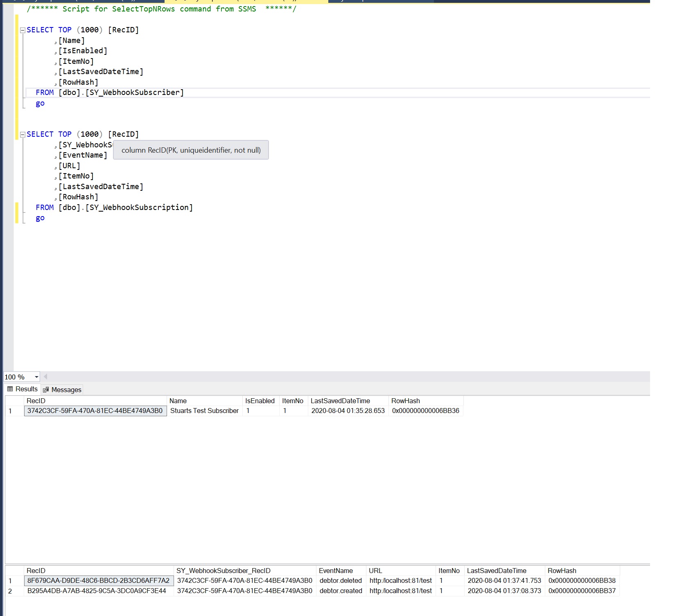The image size is (691, 616).
Task: Click the debtor.created event cell
Action: (x=341, y=591)
